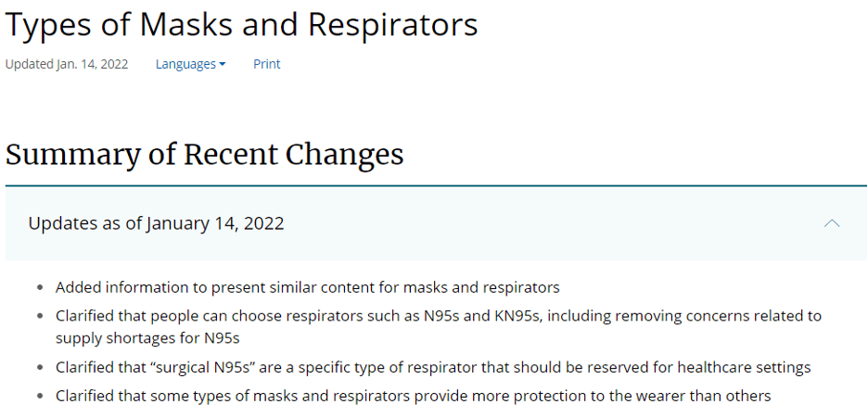The height and width of the screenshot is (417, 868).
Task: Click the bullet about "surgical N95s" for healthcare
Action: 432,367
